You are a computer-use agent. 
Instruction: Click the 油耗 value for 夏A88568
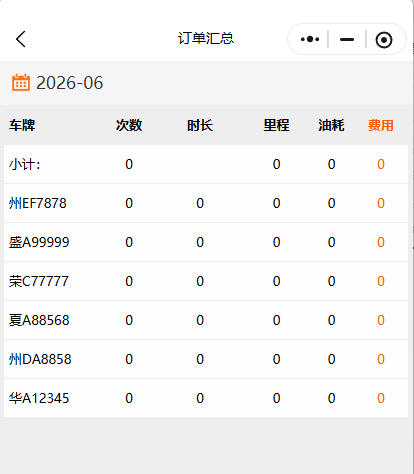331,320
